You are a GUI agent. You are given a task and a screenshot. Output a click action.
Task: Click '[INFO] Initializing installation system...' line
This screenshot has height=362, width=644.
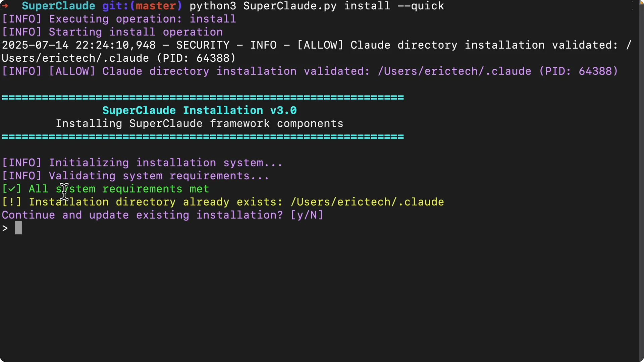(142, 163)
